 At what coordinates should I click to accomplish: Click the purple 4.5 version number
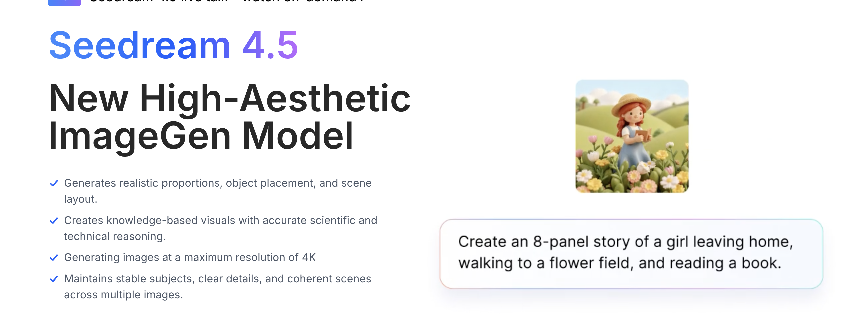[270, 46]
